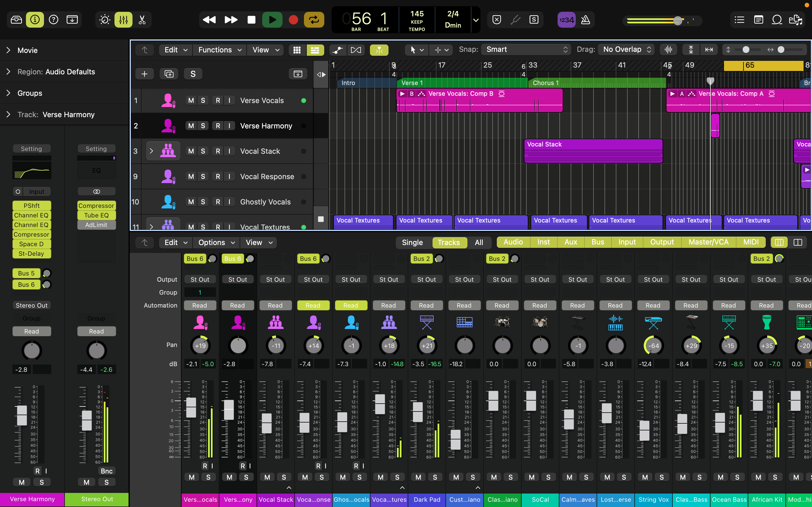
Task: Toggle Cycle mode button
Action: [x=314, y=20]
